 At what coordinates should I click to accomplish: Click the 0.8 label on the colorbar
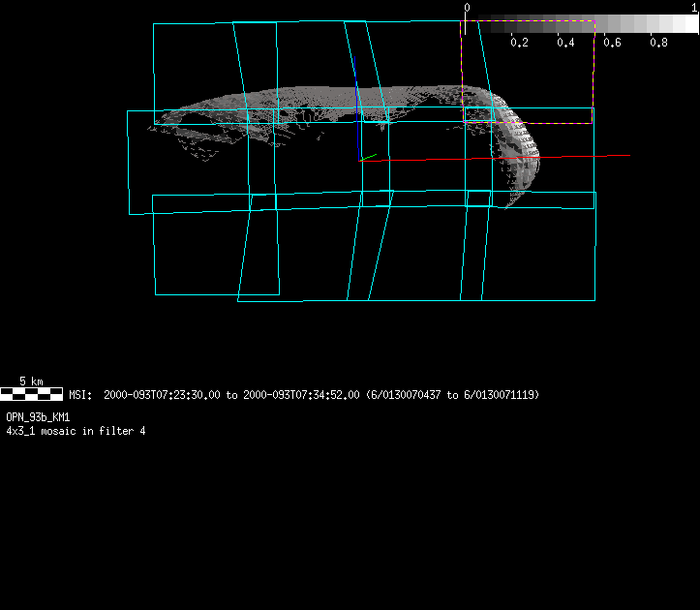[659, 43]
